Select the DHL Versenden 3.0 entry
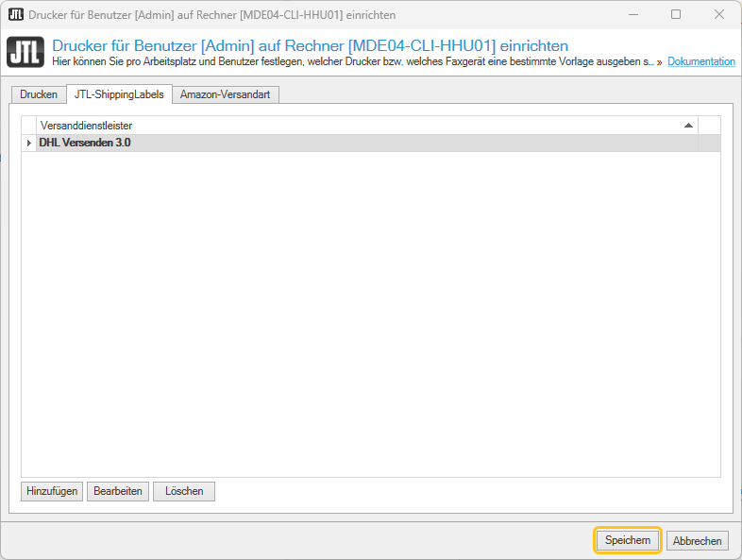The image size is (742, 560). tap(85, 143)
